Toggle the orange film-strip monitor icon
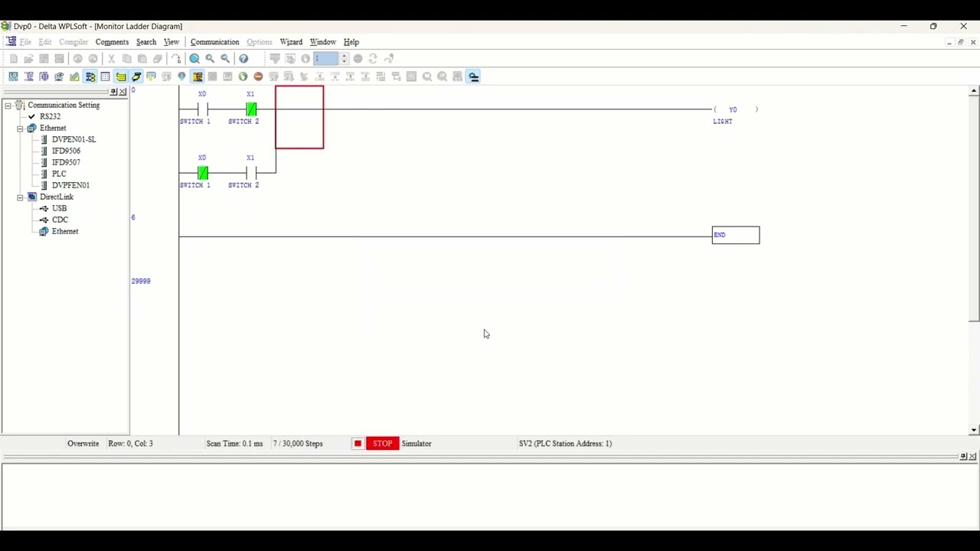This screenshot has width=980, height=551. click(x=198, y=77)
